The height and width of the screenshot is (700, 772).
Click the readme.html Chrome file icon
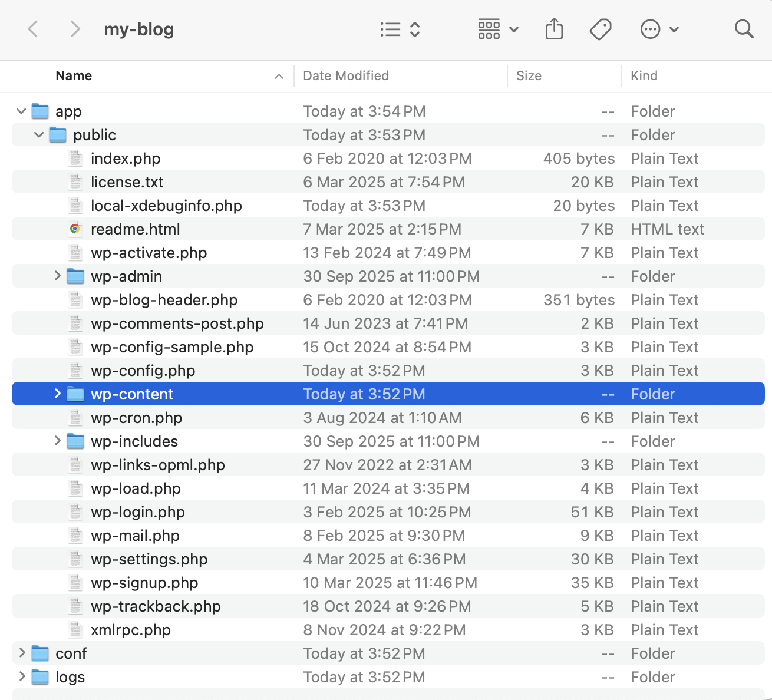point(75,229)
